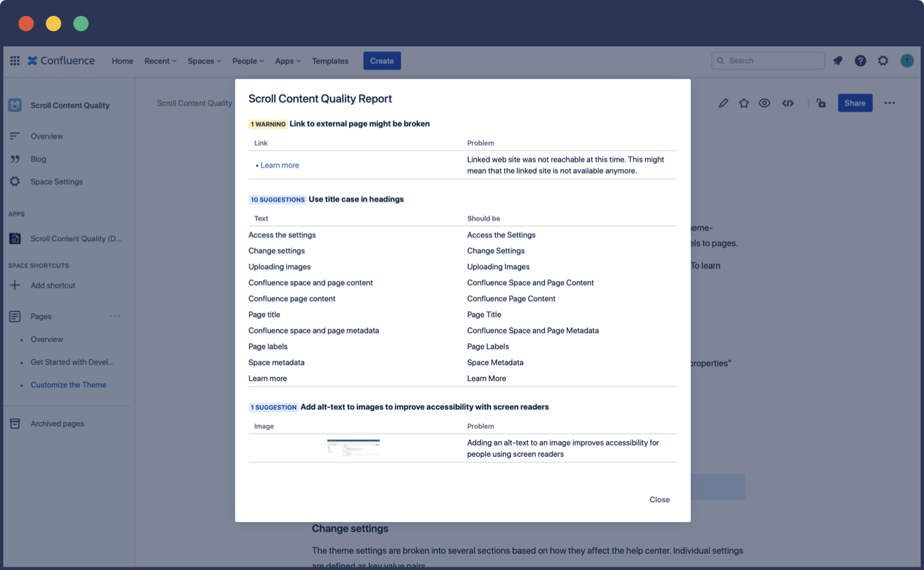Click the Scroll Content Quality Report title
924x570 pixels.
320,99
